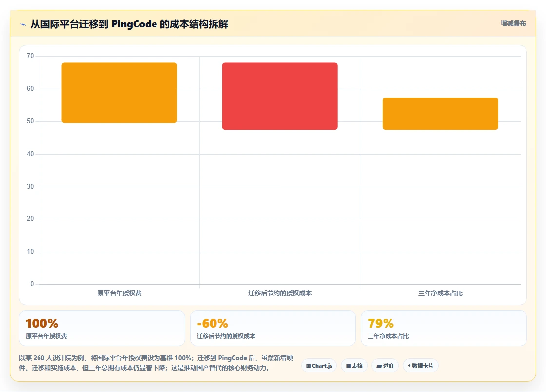Click y-axis value 50
Image resolution: width=546 pixels, height=392 pixels.
tap(30, 121)
